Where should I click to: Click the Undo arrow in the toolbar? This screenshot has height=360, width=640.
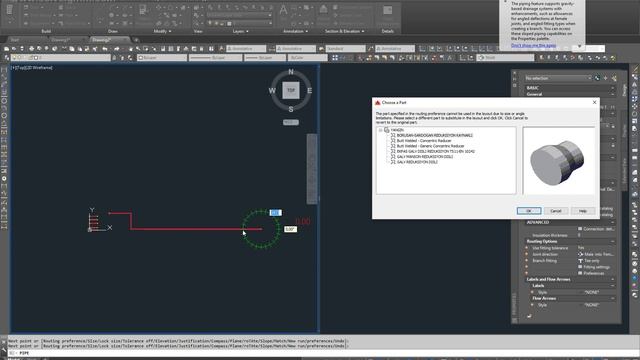pyautogui.click(x=105, y=49)
